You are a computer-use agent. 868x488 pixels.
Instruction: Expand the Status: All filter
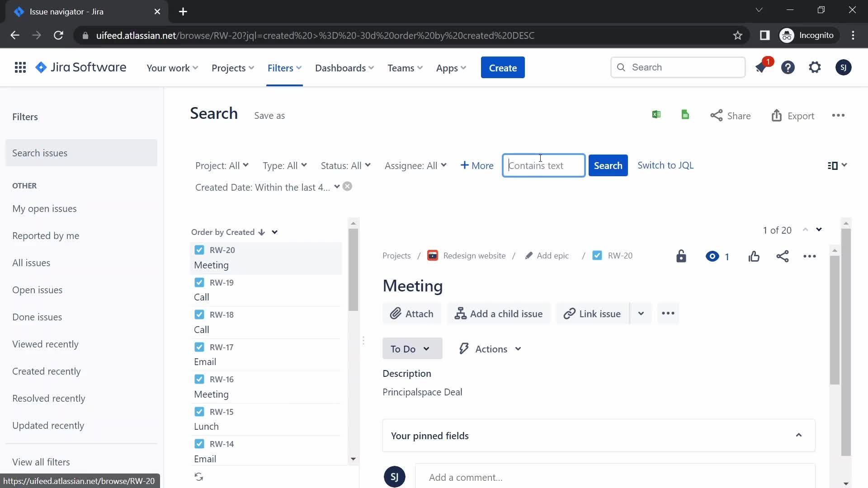pos(345,165)
